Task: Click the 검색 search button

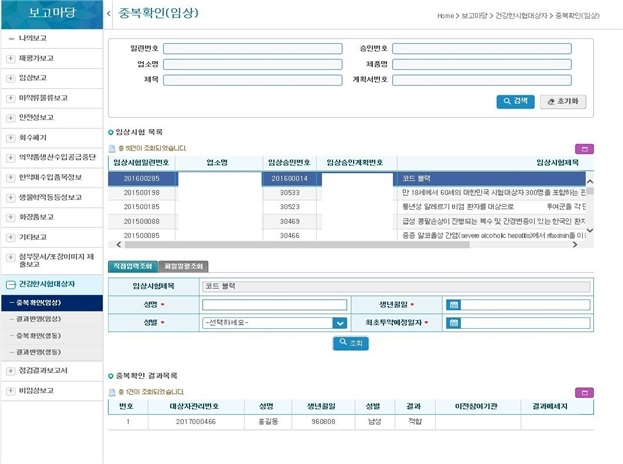Action: coord(515,101)
